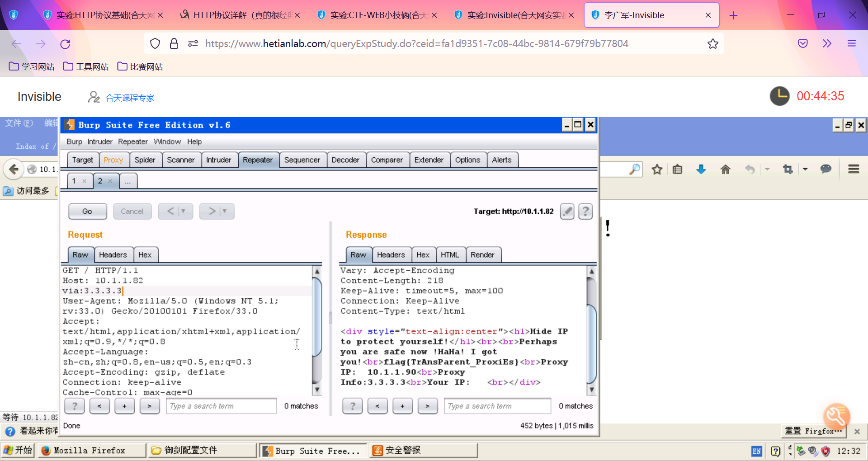Open inner Firefox bookmarks list icon

pyautogui.click(x=677, y=169)
